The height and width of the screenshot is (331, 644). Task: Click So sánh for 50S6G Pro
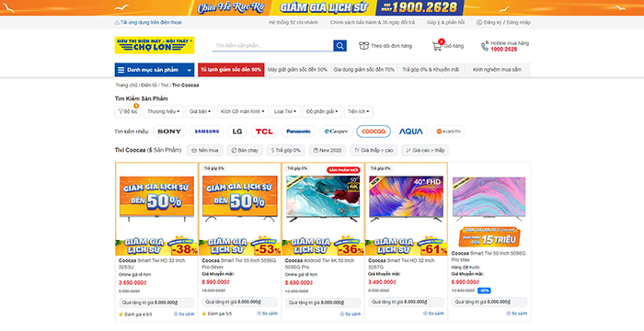(x=350, y=314)
